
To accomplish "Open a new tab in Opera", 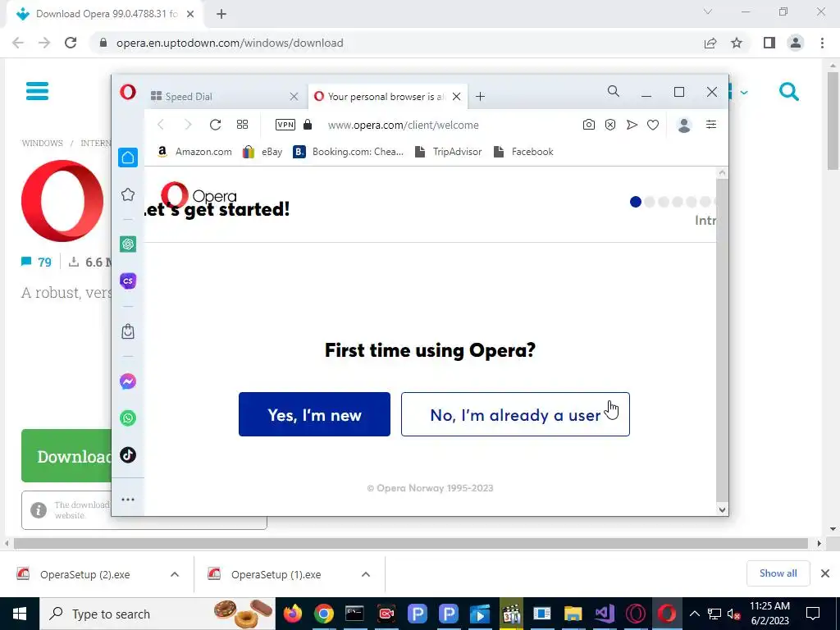I will (x=480, y=97).
